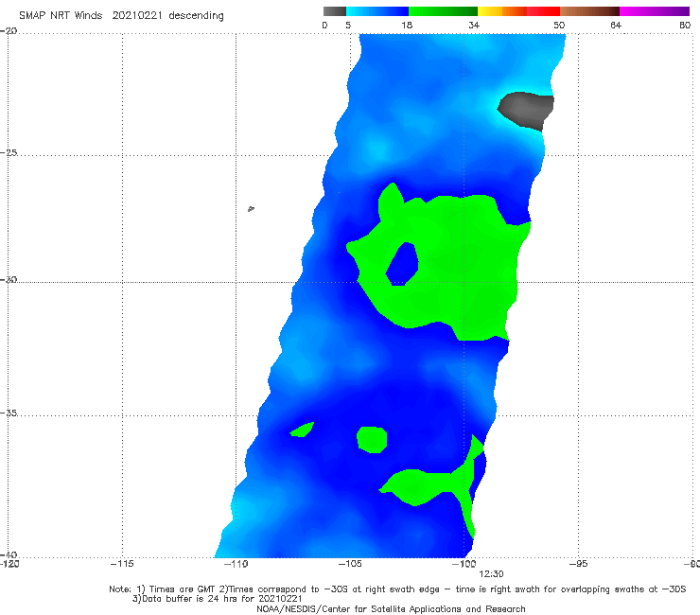Click the colorbar tick label "50"
The width and height of the screenshot is (700, 615).
pyautogui.click(x=559, y=26)
